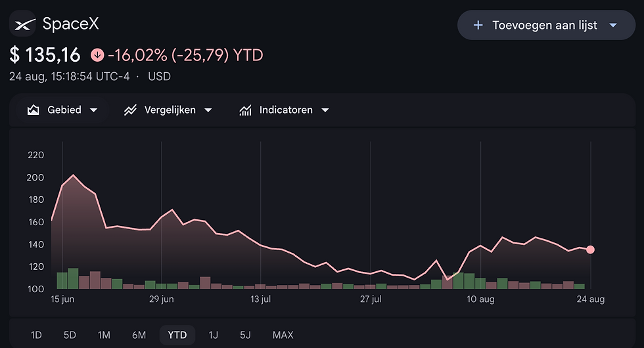This screenshot has height=348, width=644.
Task: Click the 24 aug x-axis date label
Action: 591,299
